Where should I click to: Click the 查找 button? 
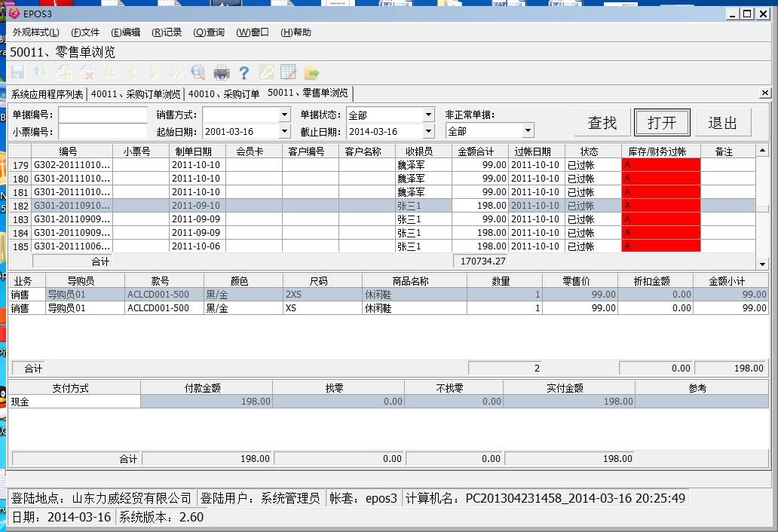click(x=602, y=122)
